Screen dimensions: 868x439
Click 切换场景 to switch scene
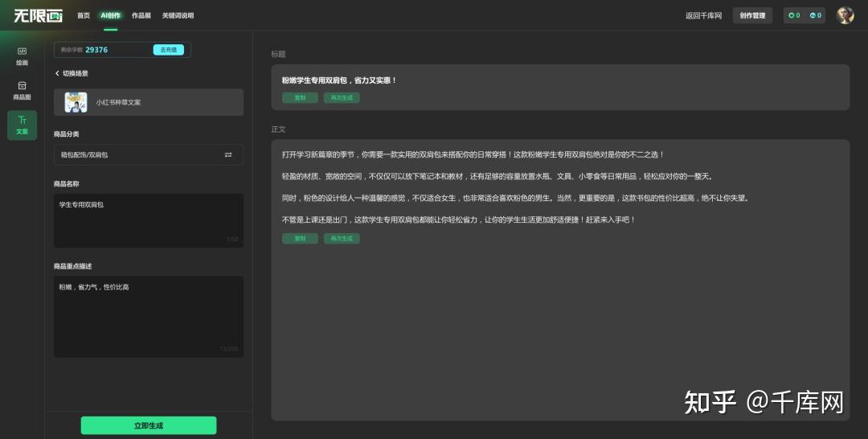(x=76, y=73)
